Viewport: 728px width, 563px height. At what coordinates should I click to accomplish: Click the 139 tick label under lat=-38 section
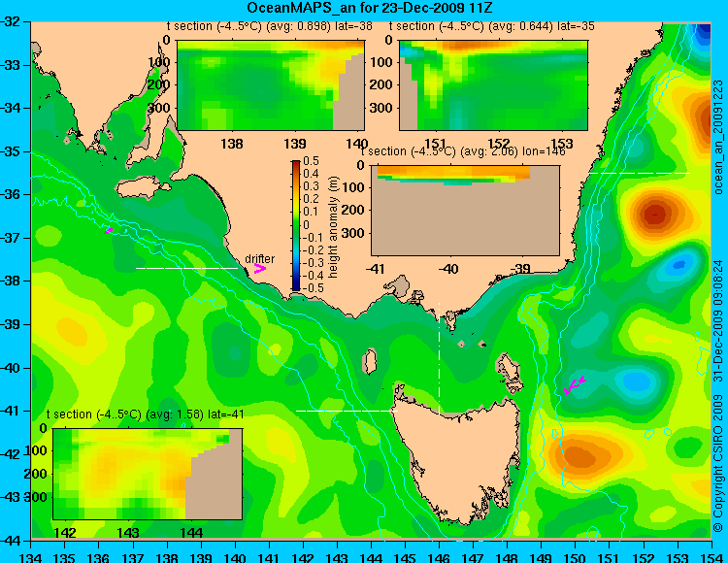(x=295, y=144)
